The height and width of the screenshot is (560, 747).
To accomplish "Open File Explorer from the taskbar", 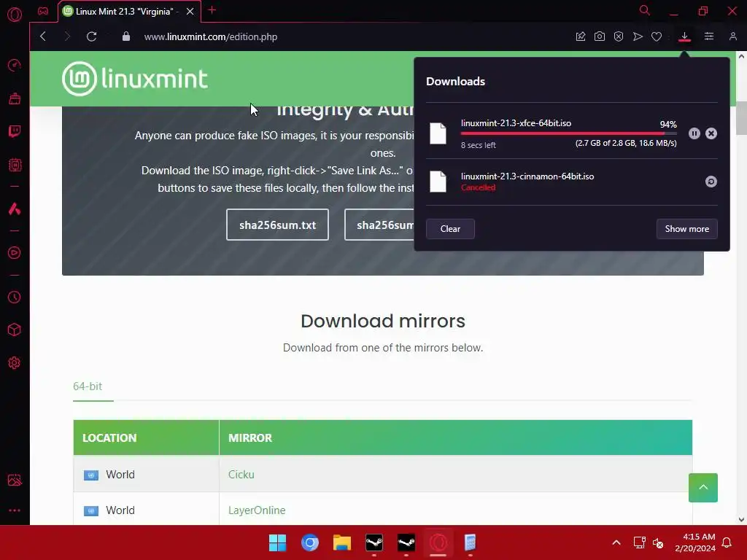I will (x=342, y=542).
